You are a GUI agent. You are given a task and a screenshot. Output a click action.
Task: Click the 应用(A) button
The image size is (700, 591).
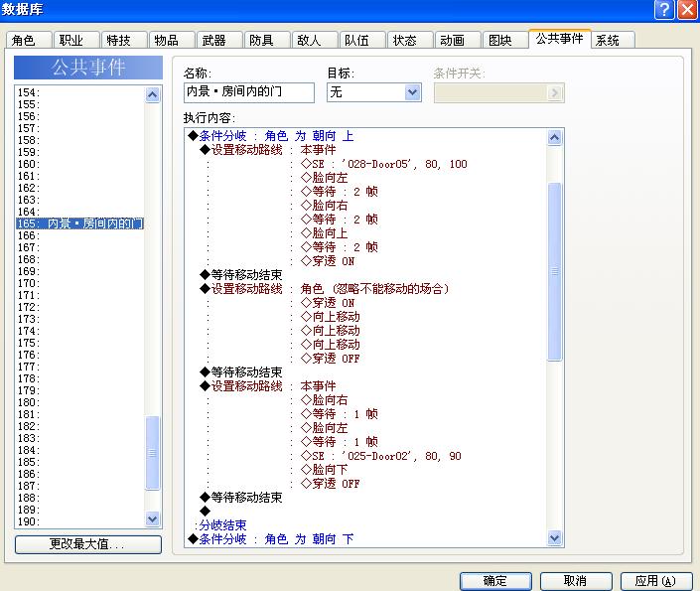click(655, 581)
